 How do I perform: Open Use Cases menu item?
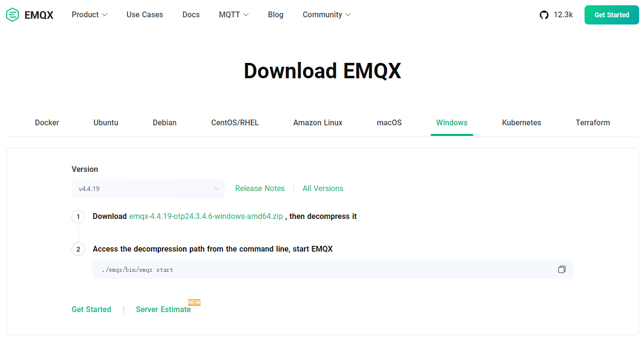[x=145, y=15]
